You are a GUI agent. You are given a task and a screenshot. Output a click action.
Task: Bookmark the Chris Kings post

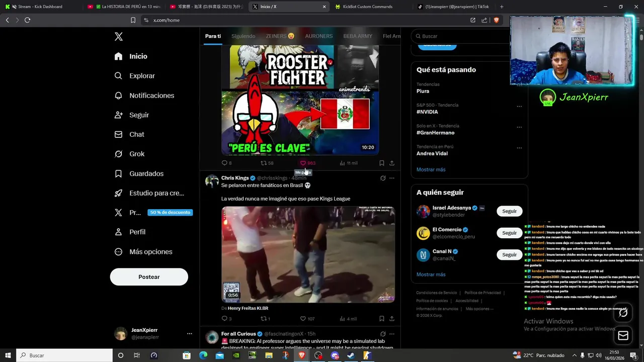click(381, 319)
